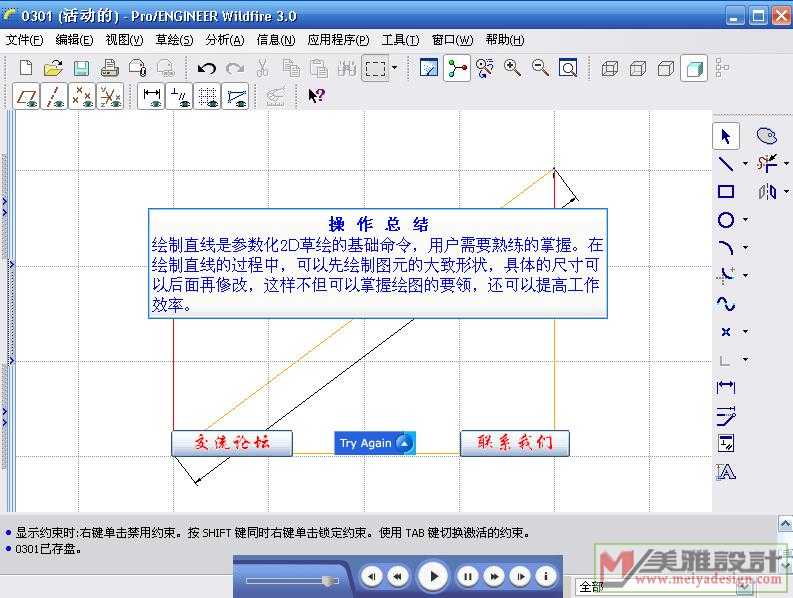The height and width of the screenshot is (598, 793).
Task: Select hidden line display mode icon
Action: pos(638,68)
